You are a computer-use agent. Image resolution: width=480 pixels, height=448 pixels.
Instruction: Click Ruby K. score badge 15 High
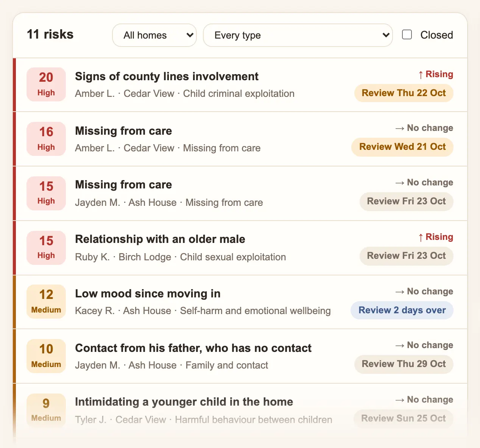(x=46, y=248)
